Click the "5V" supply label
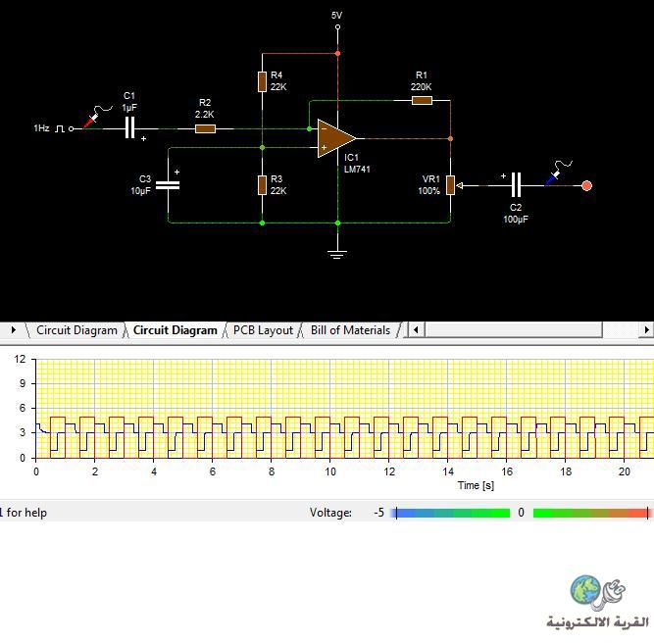Screen dimensions: 654x644 click(336, 16)
